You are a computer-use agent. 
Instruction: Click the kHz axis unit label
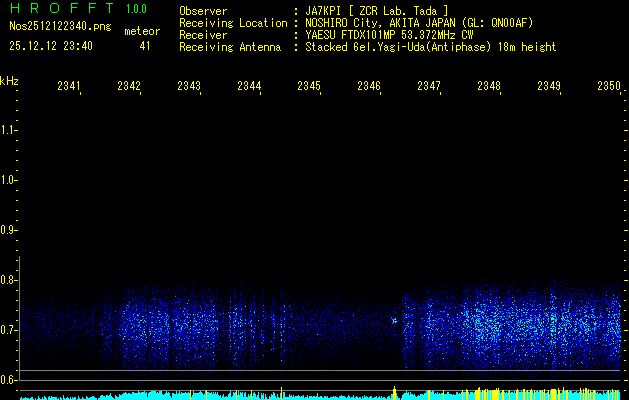(x=9, y=81)
